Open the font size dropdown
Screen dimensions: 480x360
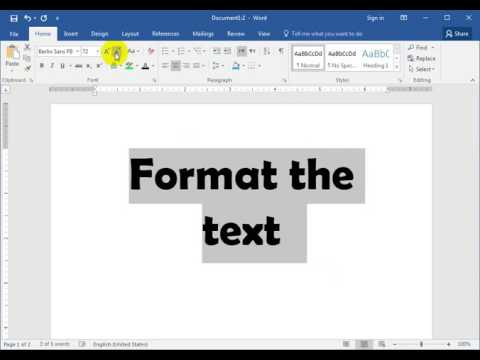coord(97,51)
